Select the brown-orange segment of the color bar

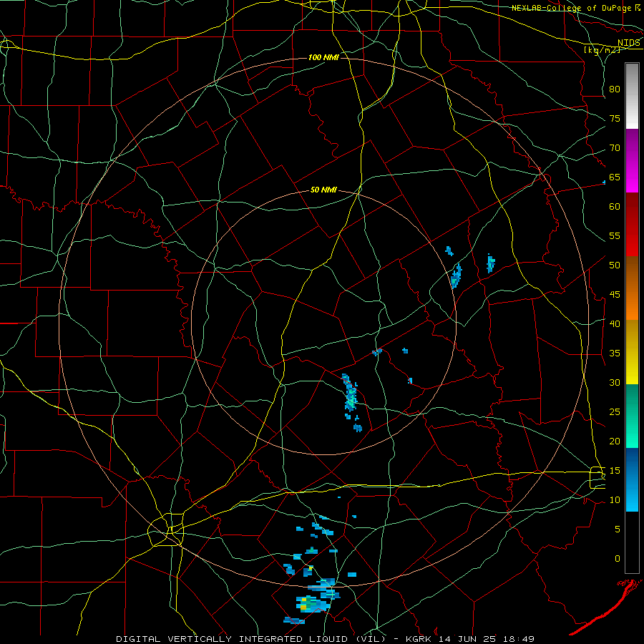click(632, 288)
